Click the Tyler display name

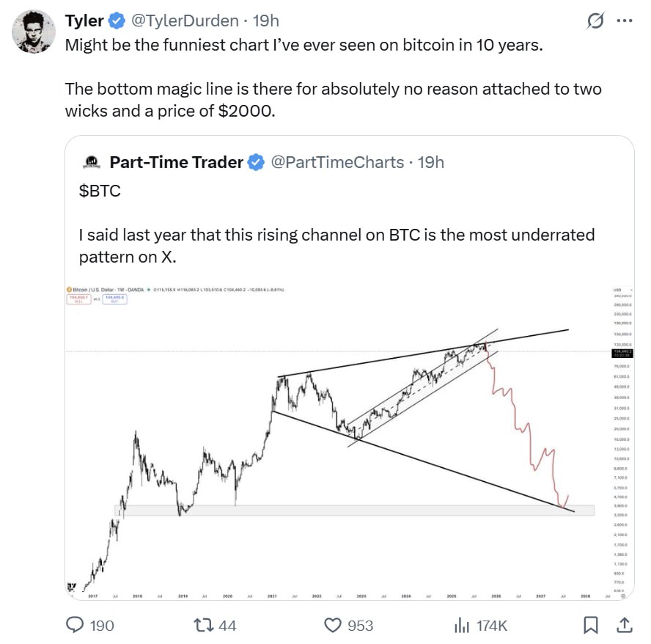click(x=84, y=21)
